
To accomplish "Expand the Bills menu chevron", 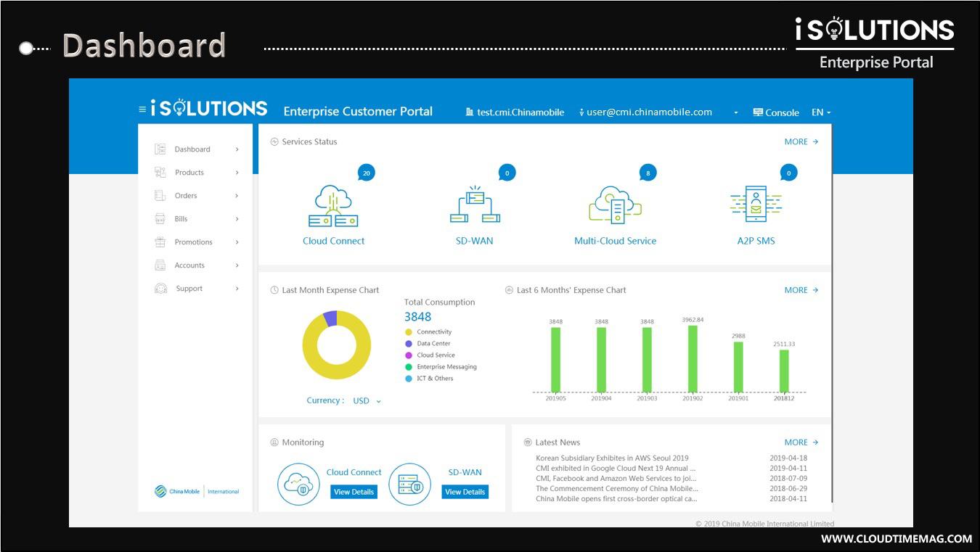I will pyautogui.click(x=237, y=219).
